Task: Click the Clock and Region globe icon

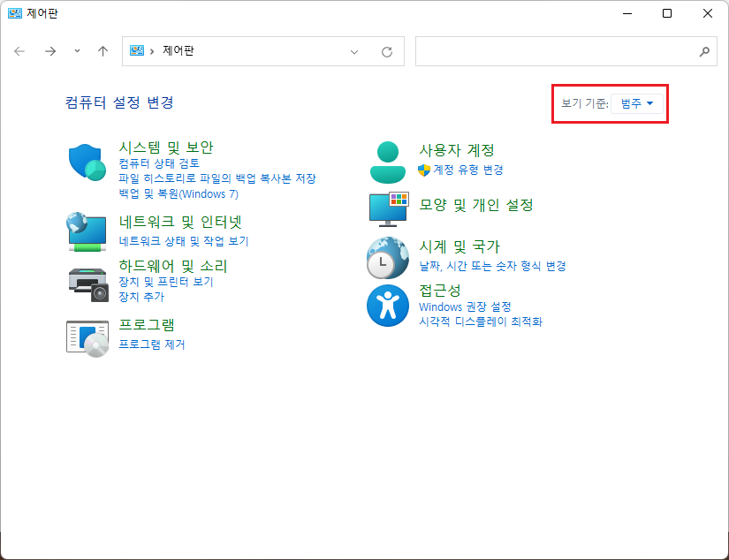Action: pos(387,258)
